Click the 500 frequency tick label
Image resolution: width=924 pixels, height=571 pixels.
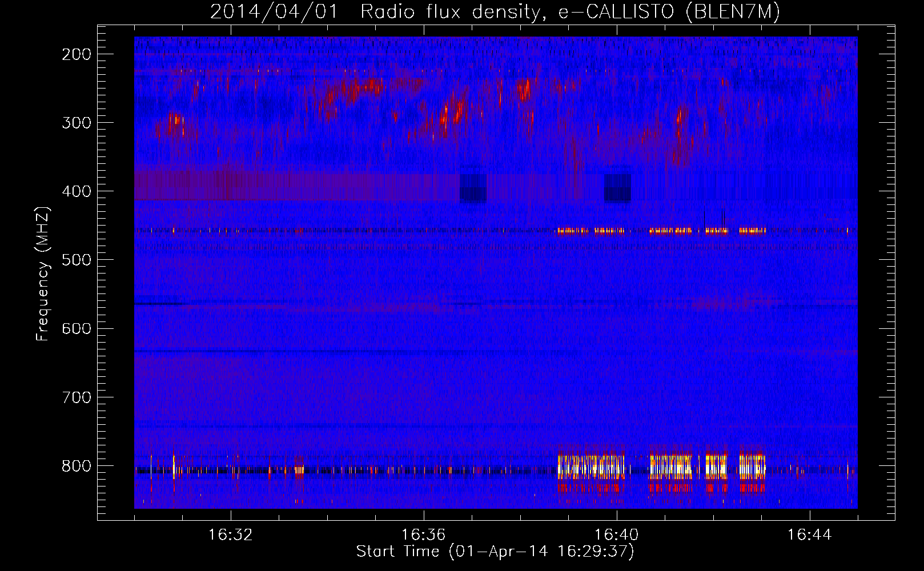pyautogui.click(x=77, y=260)
